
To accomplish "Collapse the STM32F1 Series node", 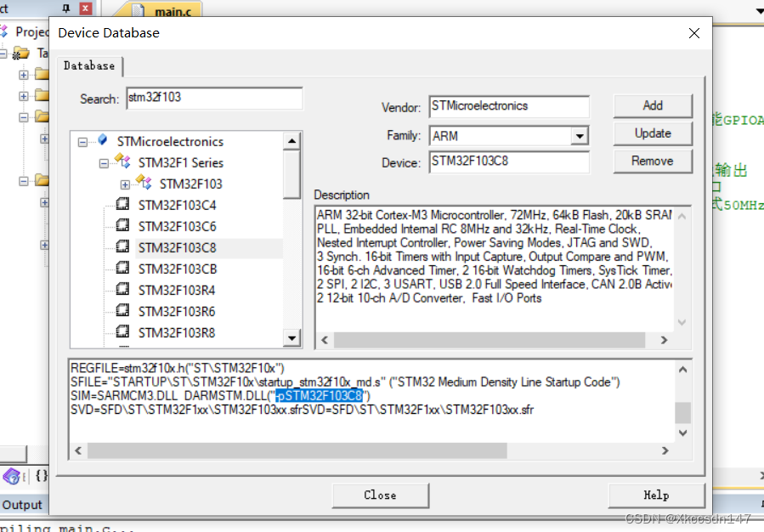I will coord(104,164).
